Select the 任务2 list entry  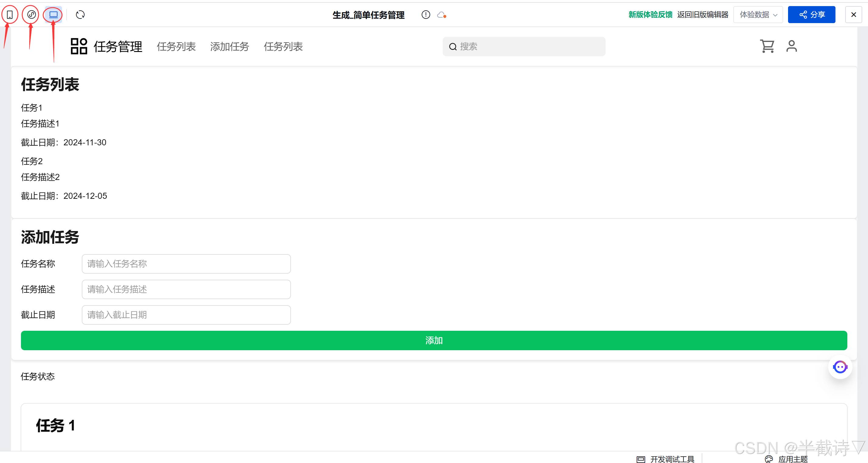pyautogui.click(x=32, y=161)
